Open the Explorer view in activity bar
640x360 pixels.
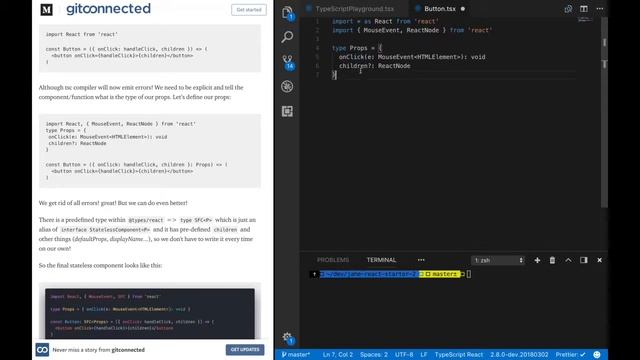[287, 13]
